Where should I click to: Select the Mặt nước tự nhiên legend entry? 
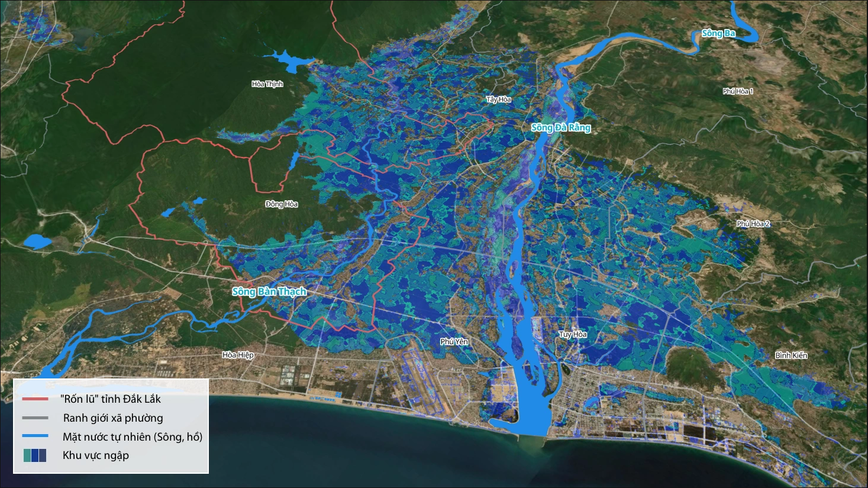133,437
